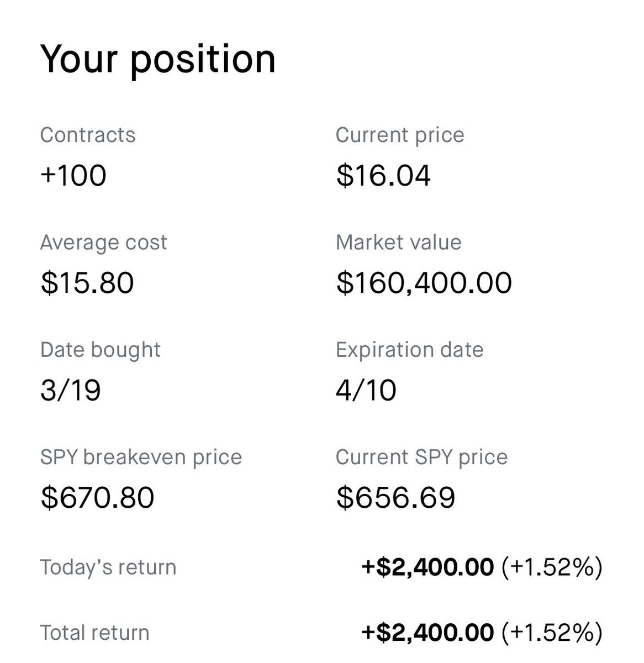
Task: Select the $656.69 SPY price value
Action: pos(395,497)
